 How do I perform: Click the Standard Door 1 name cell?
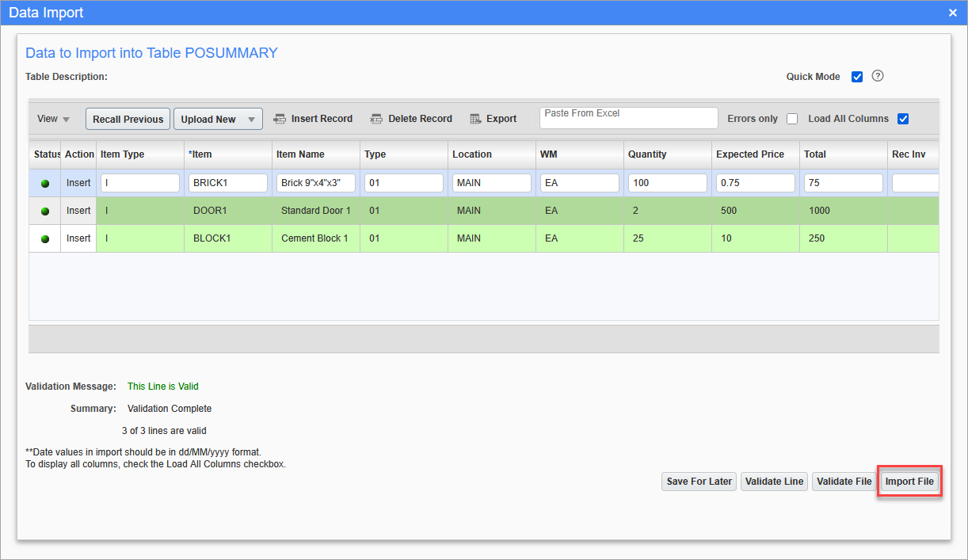tap(316, 211)
